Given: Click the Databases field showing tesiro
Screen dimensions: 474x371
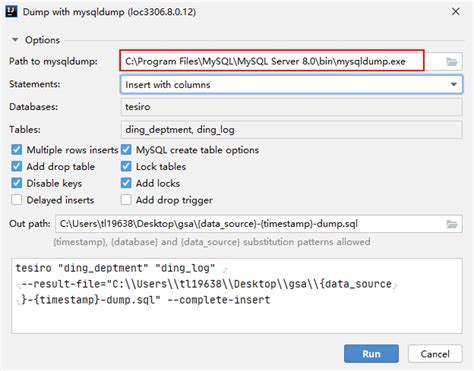Looking at the screenshot, I should [291, 107].
